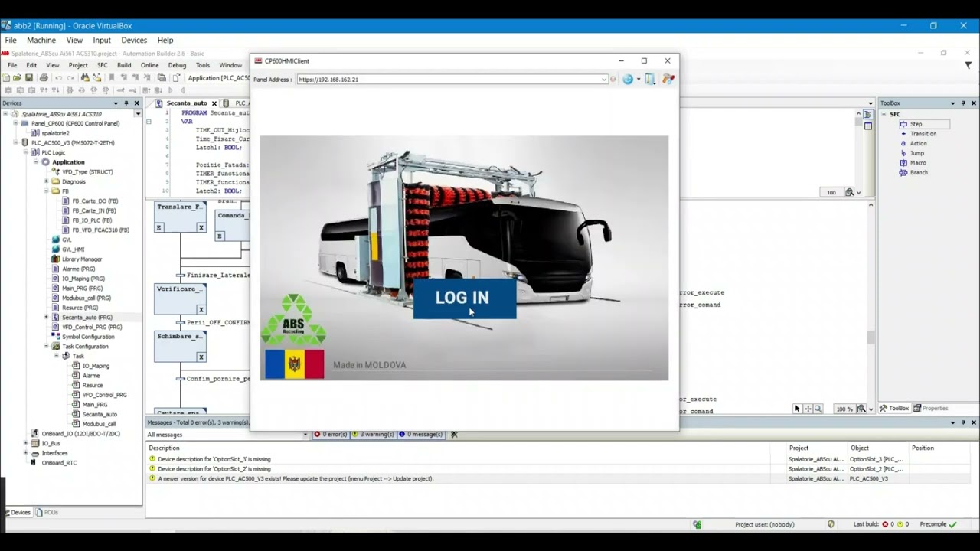This screenshot has height=551, width=980.
Task: Click the Print icon in the toolbar
Action: (44, 78)
